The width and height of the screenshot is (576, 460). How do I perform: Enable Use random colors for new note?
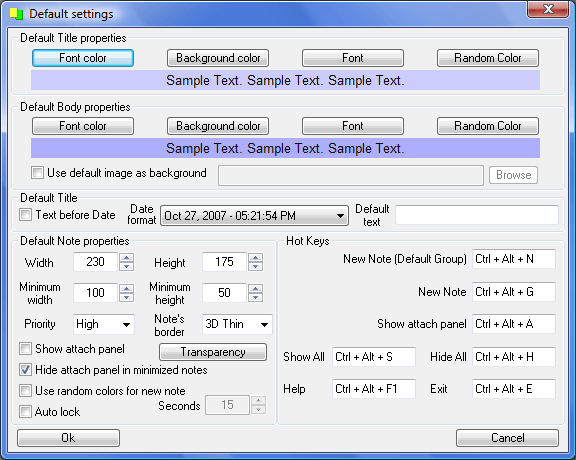[26, 391]
